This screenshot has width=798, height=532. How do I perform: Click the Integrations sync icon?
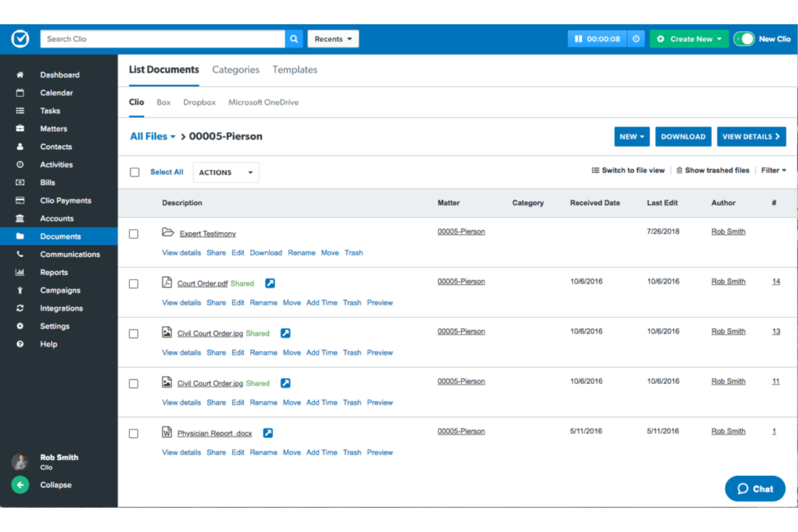point(20,308)
